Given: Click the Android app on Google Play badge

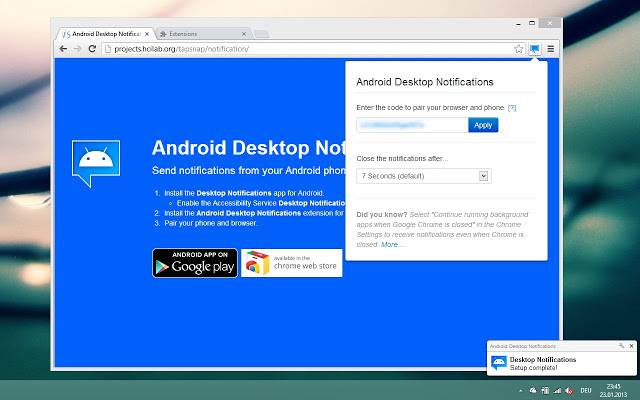Looking at the screenshot, I should pyautogui.click(x=195, y=263).
